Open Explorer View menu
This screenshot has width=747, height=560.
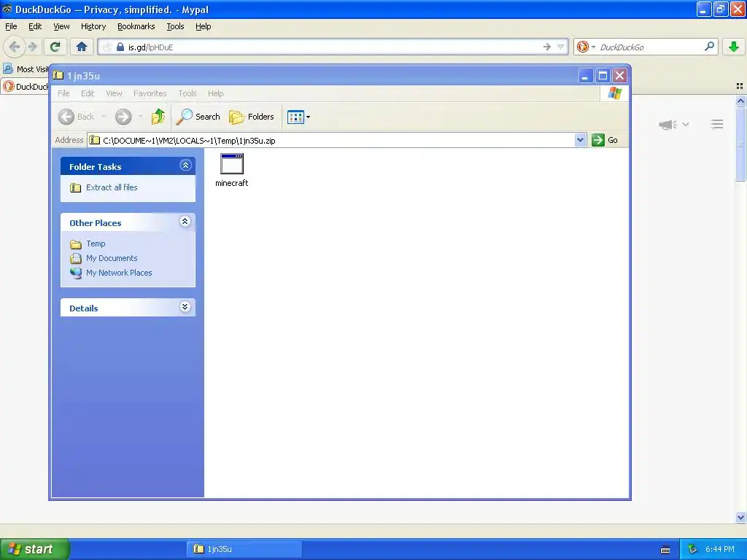click(x=114, y=93)
